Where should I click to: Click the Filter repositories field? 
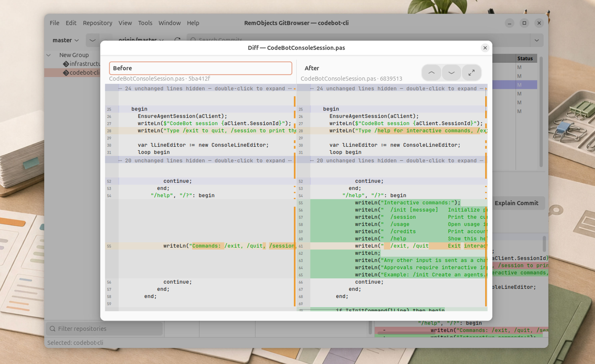click(x=104, y=329)
